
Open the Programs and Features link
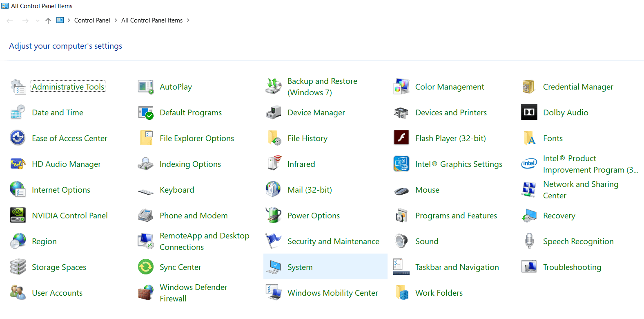tap(456, 216)
